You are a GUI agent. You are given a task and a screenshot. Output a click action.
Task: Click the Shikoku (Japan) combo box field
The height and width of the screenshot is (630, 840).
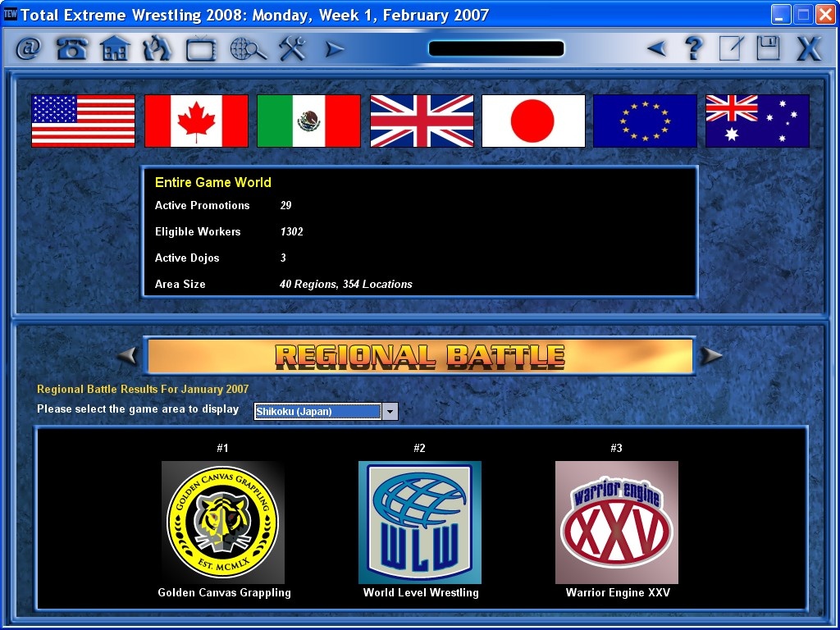[x=317, y=412]
